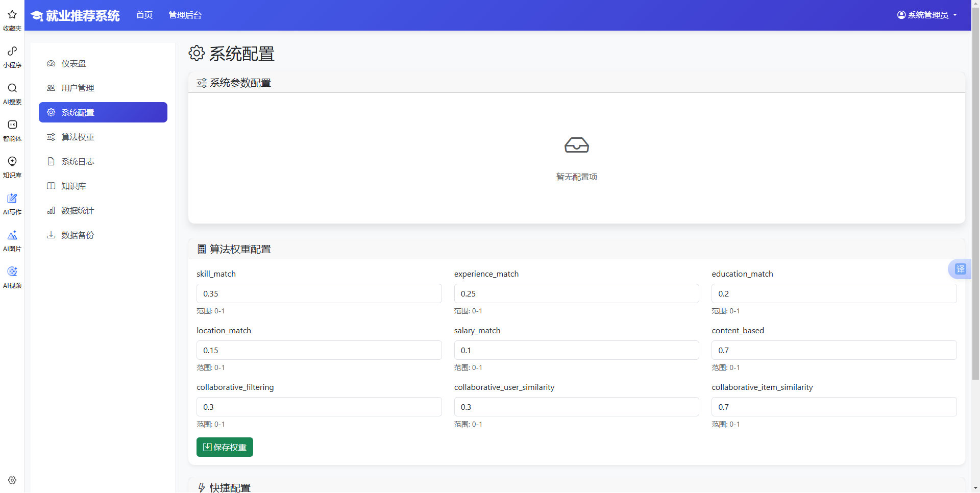The width and height of the screenshot is (980, 493).
Task: Click the content_based value input field
Action: 834,350
